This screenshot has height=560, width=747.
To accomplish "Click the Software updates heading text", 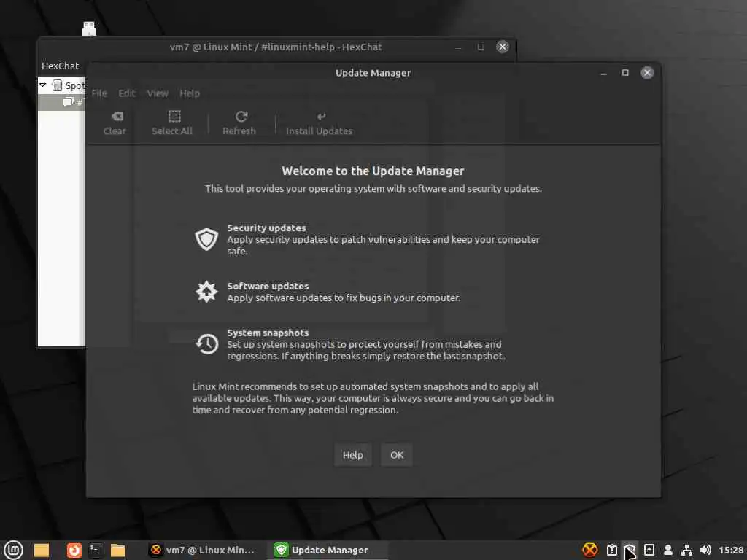I will pyautogui.click(x=268, y=286).
